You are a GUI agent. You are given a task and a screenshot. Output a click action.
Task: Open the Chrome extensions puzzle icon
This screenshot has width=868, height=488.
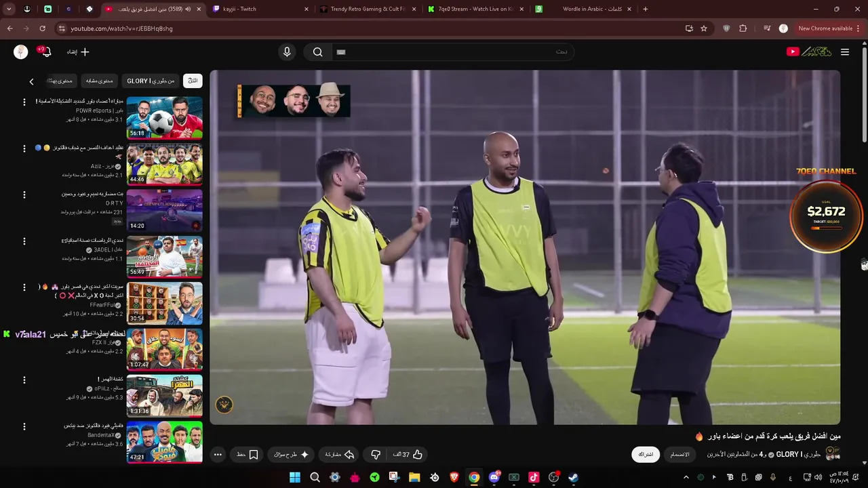743,28
